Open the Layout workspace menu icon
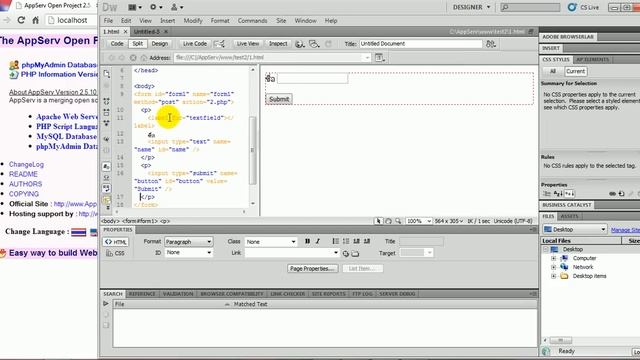The width and height of the screenshot is (640, 360). pos(135,7)
